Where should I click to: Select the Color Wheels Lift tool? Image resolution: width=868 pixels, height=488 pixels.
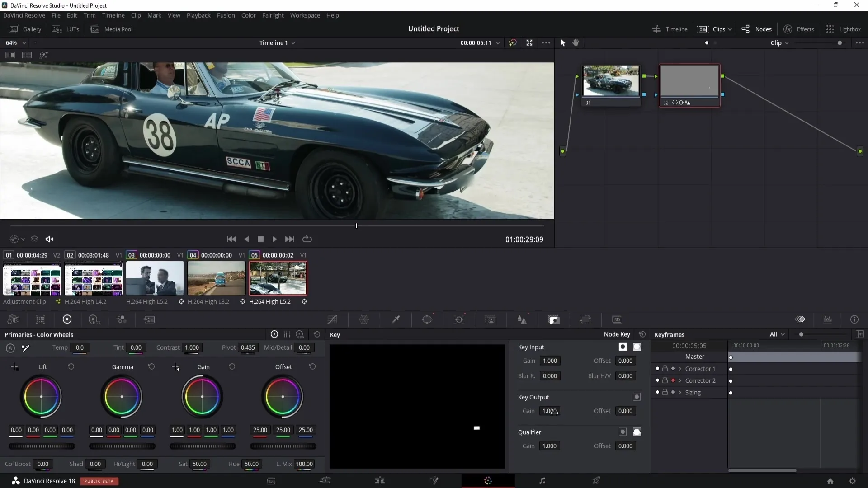pyautogui.click(x=42, y=396)
